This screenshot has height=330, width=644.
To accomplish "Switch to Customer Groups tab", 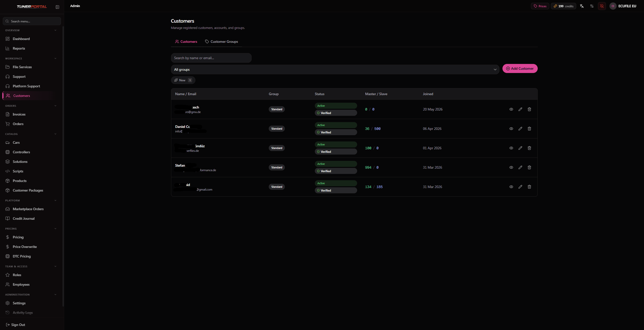I will coord(221,42).
